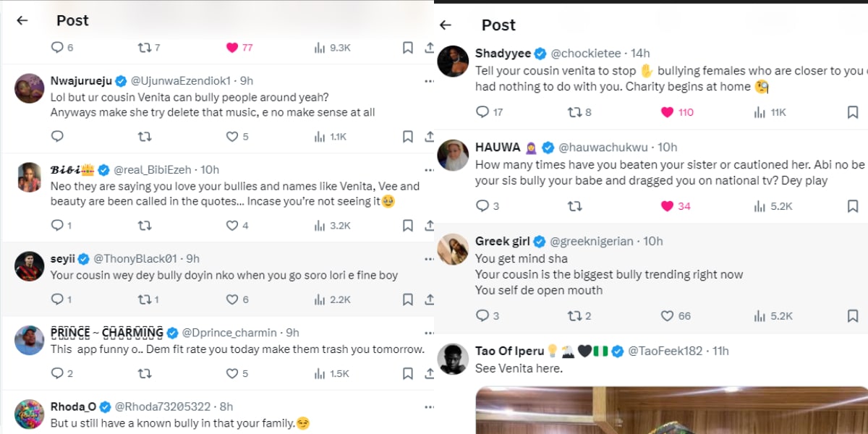The height and width of the screenshot is (434, 868).
Task: Repost Bibi's tweet
Action: click(x=144, y=226)
